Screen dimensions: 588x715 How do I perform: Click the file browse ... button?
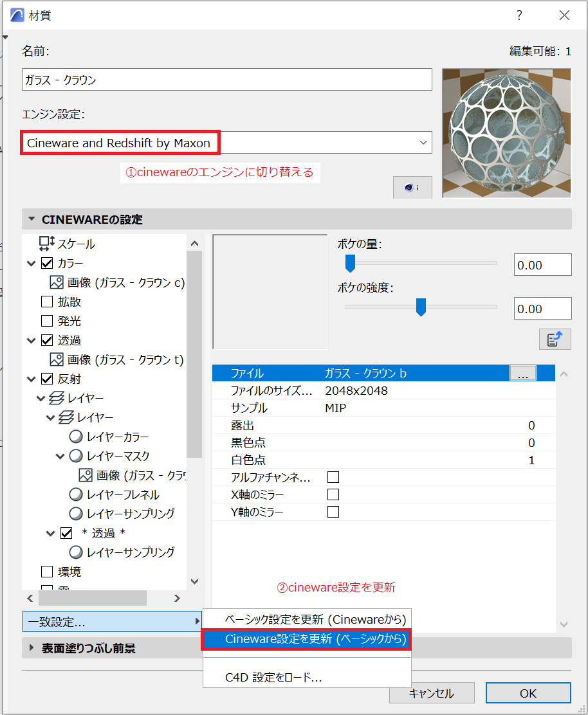pos(523,373)
